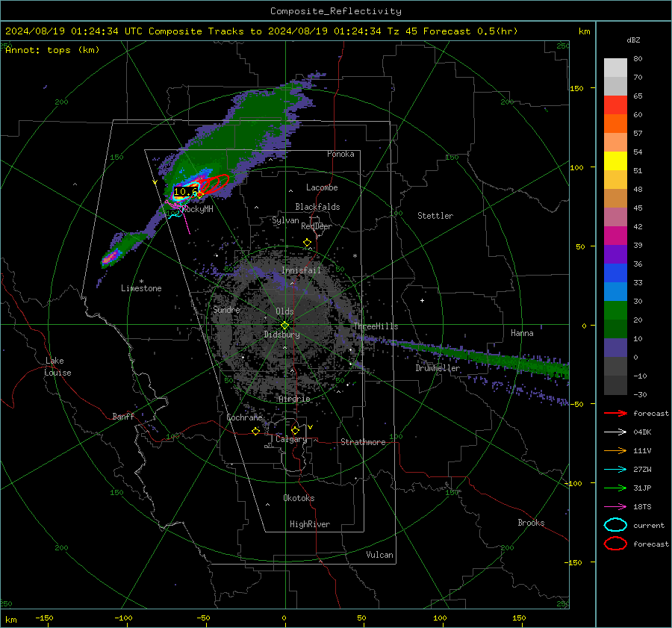Click the Brooks label
This screenshot has width=672, height=628.
(x=531, y=523)
